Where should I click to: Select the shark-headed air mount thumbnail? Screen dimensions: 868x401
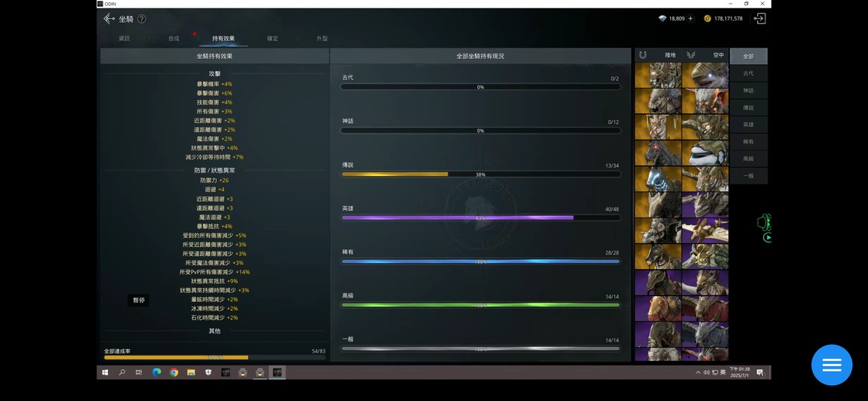pyautogui.click(x=705, y=76)
